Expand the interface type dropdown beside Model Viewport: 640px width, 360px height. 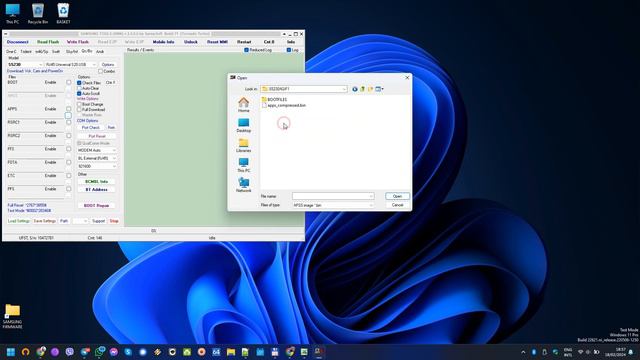(x=94, y=65)
